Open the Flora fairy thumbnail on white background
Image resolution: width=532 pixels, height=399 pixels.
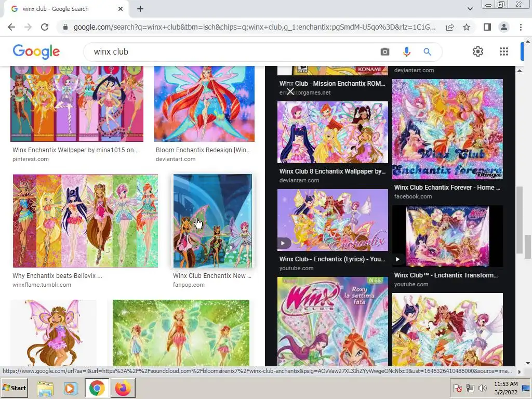(54, 332)
